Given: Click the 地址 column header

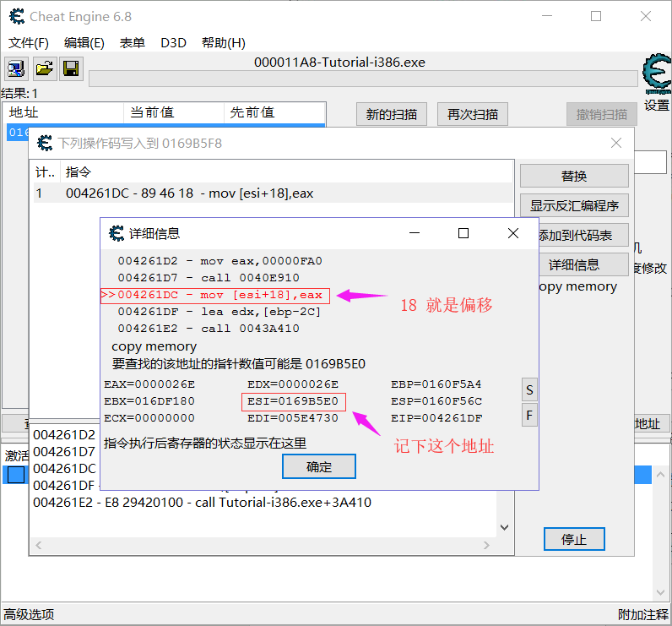Looking at the screenshot, I should [x=24, y=112].
